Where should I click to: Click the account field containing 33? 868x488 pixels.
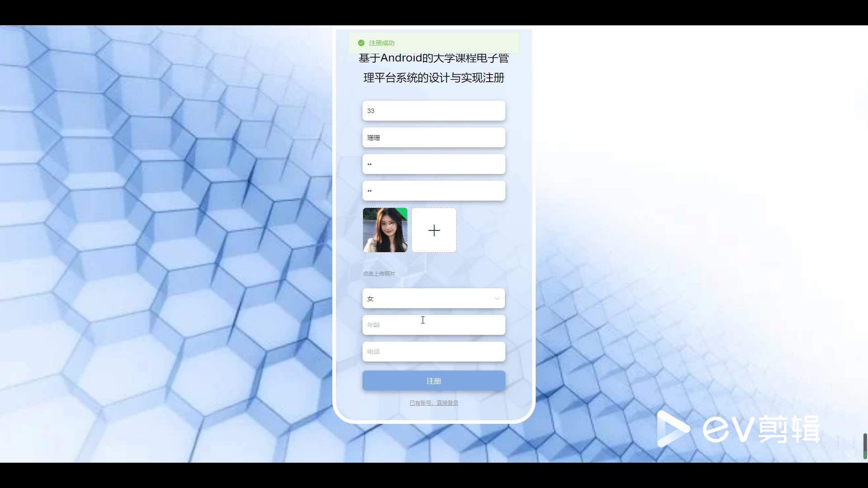pyautogui.click(x=434, y=111)
